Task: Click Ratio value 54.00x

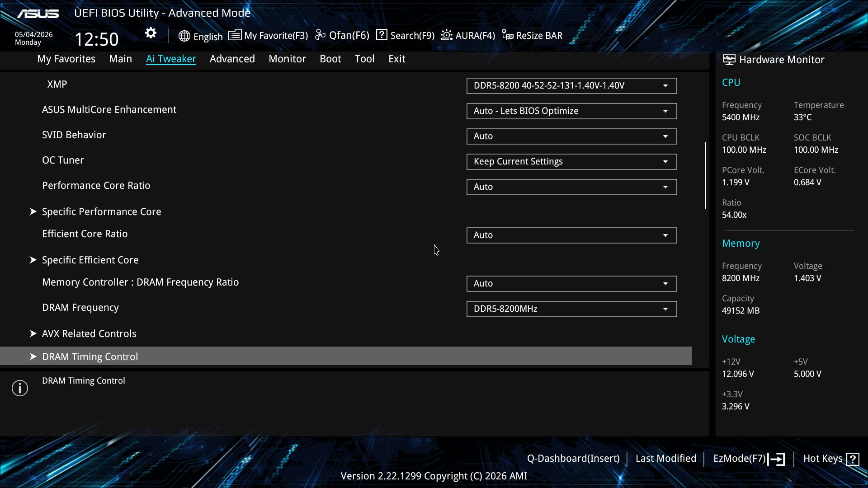Action: (734, 215)
